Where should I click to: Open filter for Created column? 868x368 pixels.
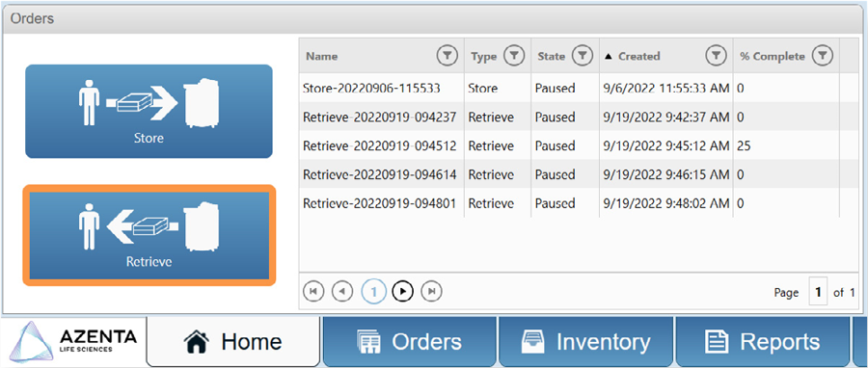(x=716, y=56)
